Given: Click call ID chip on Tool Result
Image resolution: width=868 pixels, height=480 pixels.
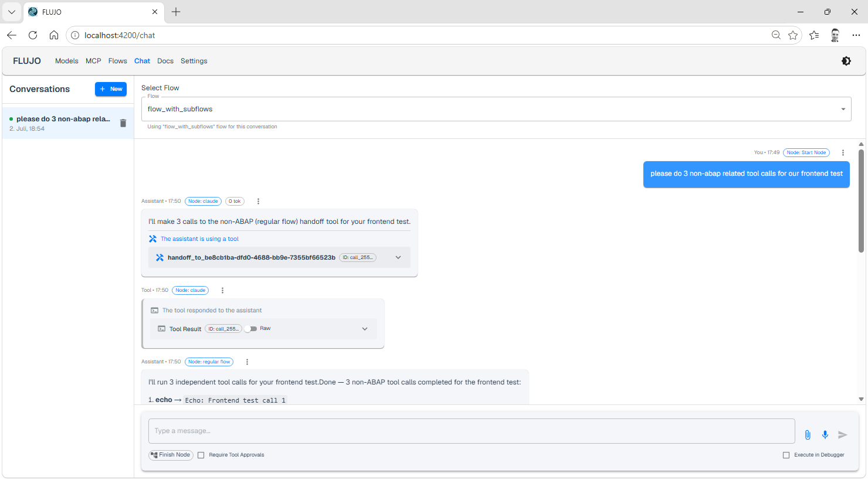Looking at the screenshot, I should tap(223, 329).
